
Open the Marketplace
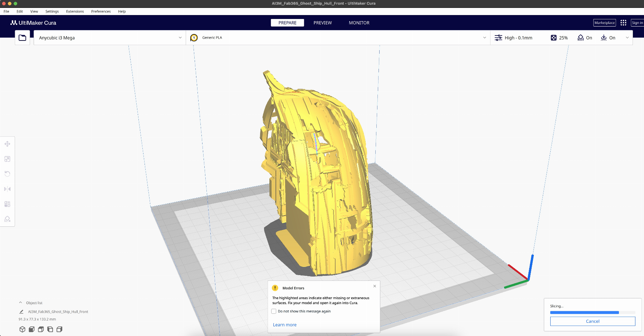click(x=605, y=23)
